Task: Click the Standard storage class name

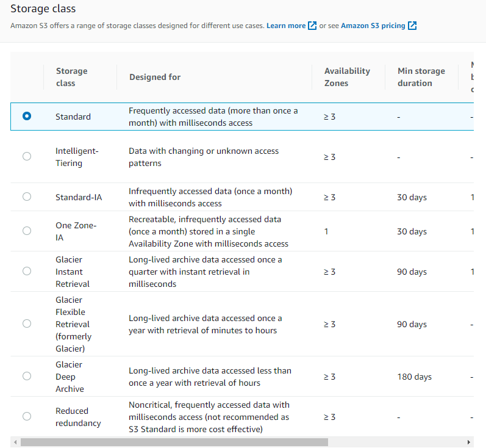Action: 73,117
